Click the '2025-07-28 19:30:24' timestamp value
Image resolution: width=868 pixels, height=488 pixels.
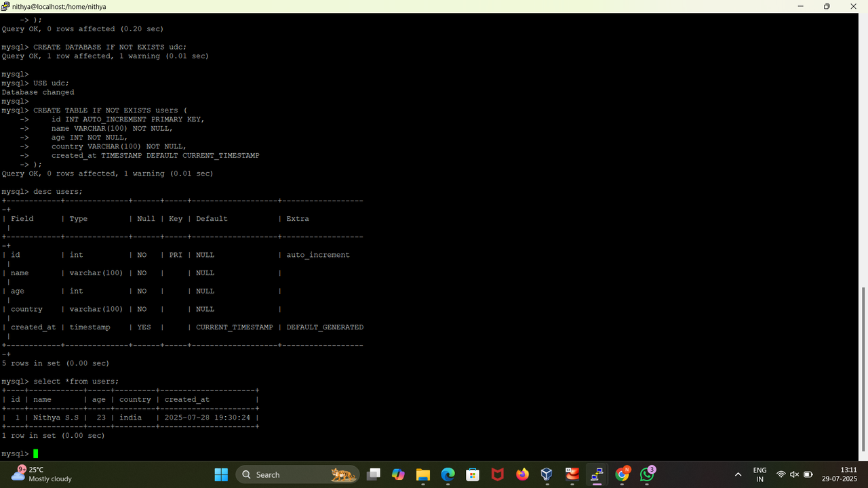pos(208,418)
